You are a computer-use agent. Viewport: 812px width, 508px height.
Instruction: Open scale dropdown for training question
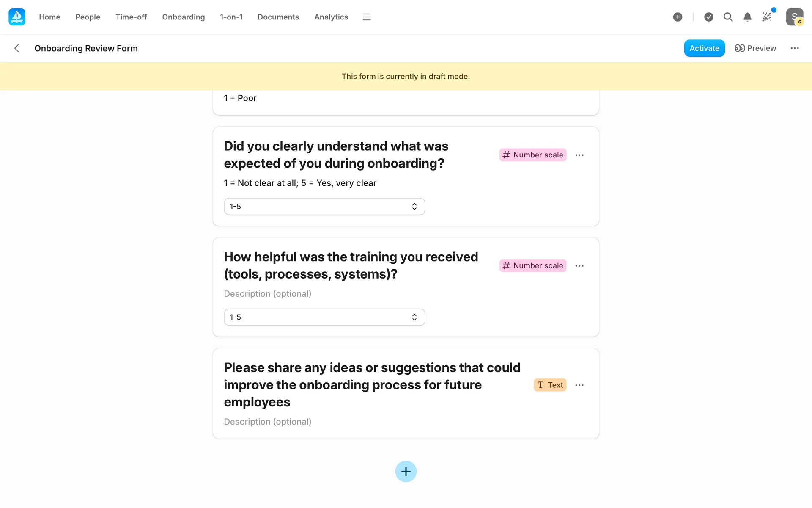[x=324, y=317]
